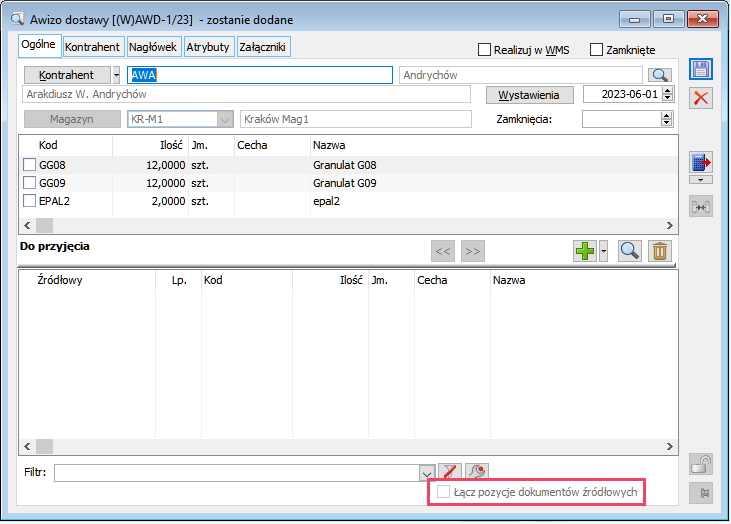Click the << move button
Image resolution: width=731 pixels, height=524 pixels.
[443, 251]
